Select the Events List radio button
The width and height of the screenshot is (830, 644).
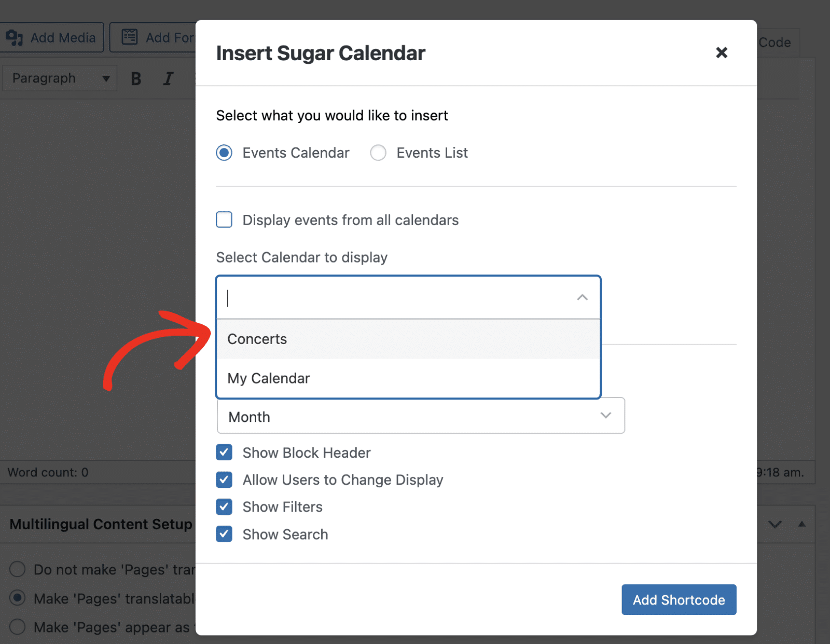click(378, 153)
